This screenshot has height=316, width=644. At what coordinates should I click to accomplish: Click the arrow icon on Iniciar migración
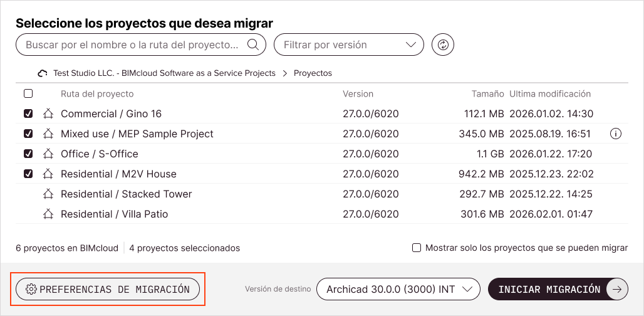click(x=617, y=289)
